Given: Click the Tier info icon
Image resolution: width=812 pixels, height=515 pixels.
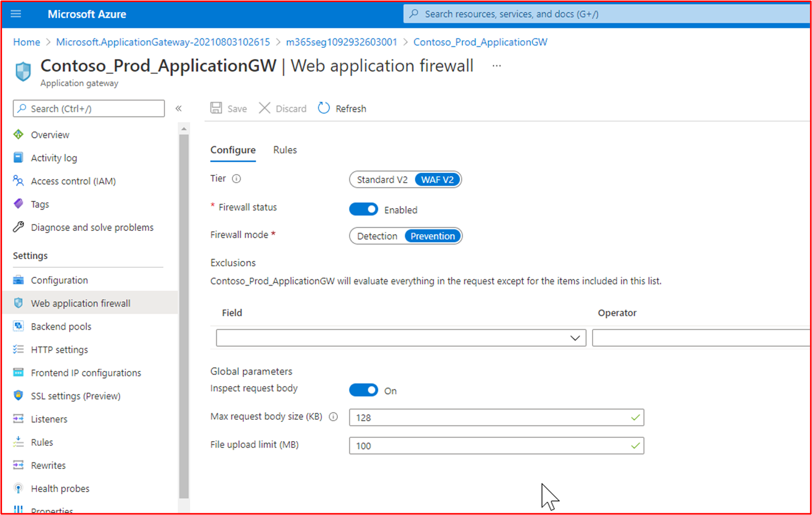Looking at the screenshot, I should point(237,179).
